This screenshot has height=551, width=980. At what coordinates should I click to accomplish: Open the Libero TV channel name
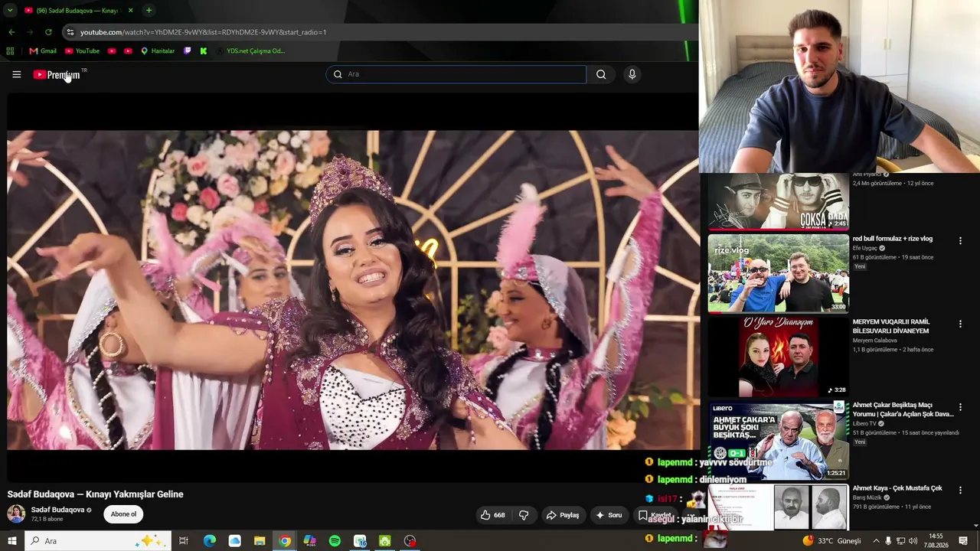pos(864,424)
